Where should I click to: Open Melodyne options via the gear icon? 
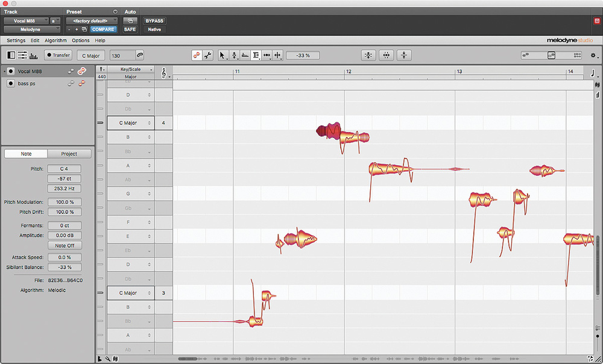tap(592, 55)
